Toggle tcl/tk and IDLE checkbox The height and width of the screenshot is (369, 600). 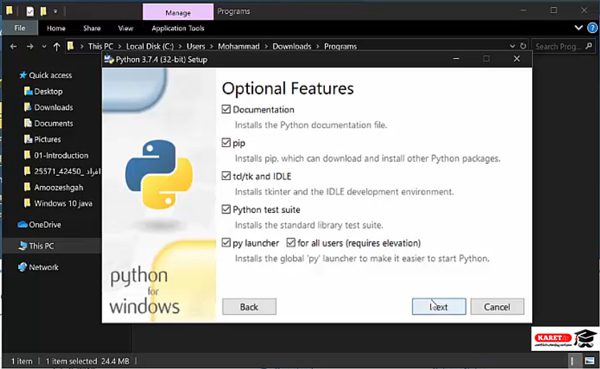point(226,176)
